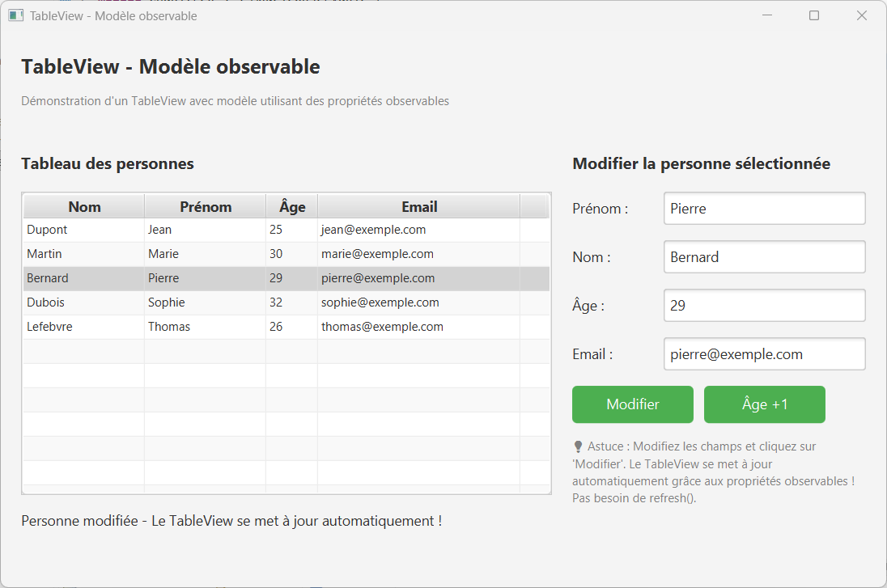Maximize the TableView window
The width and height of the screenshot is (887, 588).
click(x=814, y=15)
